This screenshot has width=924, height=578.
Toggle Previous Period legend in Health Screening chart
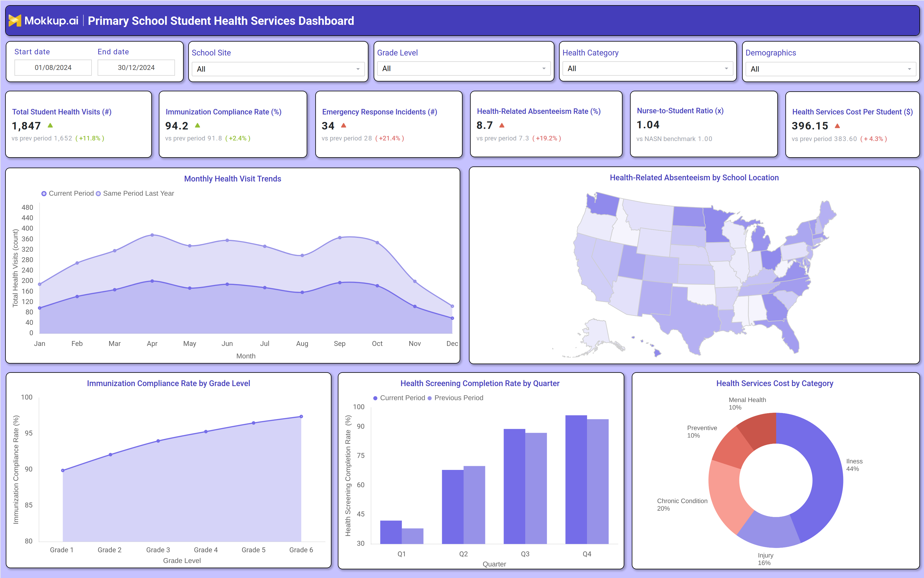click(456, 398)
